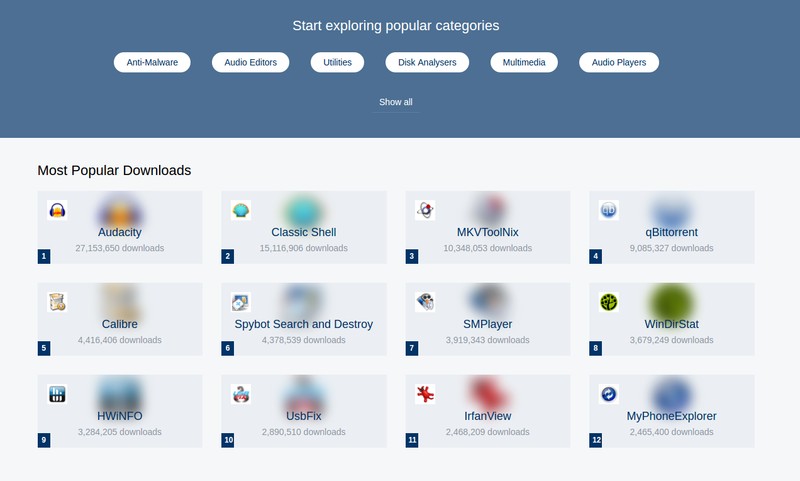
Task: Click the MKVToolNix icon
Action: (x=425, y=210)
